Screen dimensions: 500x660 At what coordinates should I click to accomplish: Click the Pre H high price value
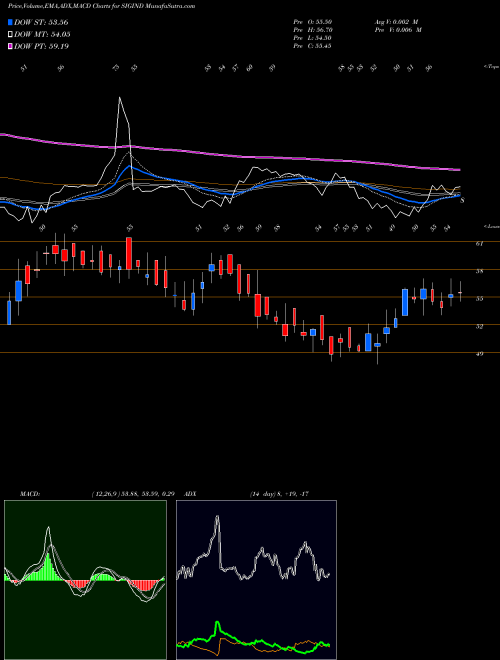pyautogui.click(x=313, y=30)
